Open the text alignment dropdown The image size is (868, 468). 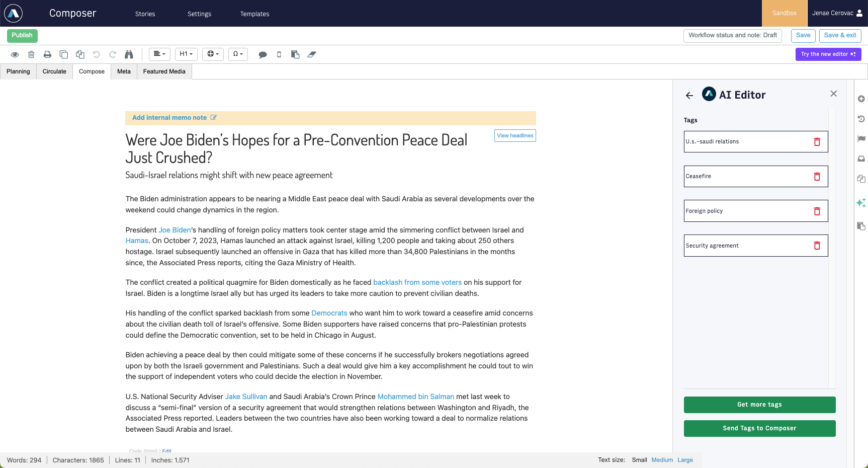pyautogui.click(x=159, y=54)
